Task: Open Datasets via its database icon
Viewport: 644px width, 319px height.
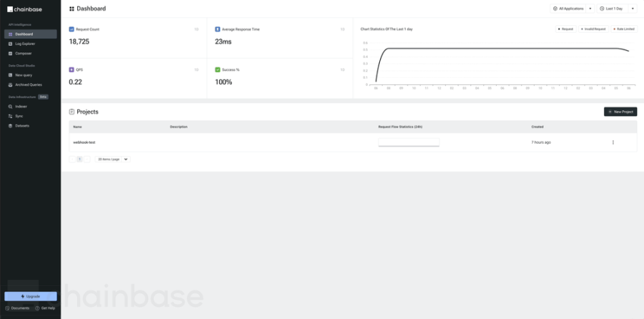Action: (9, 126)
